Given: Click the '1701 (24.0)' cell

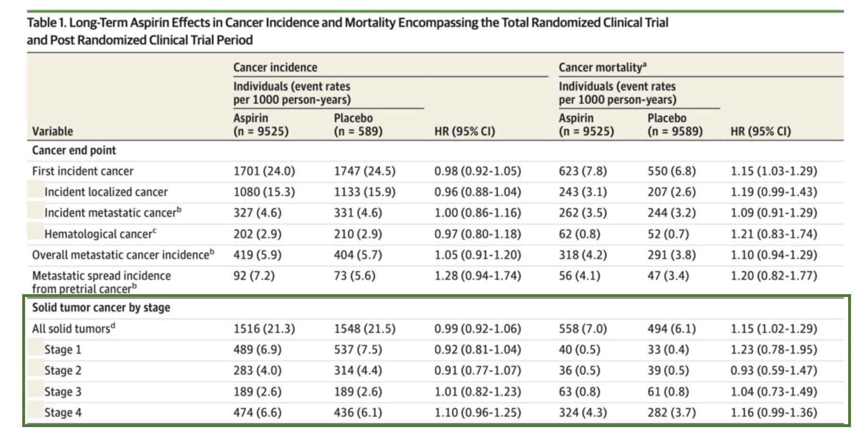Looking at the screenshot, I should click(x=264, y=171).
